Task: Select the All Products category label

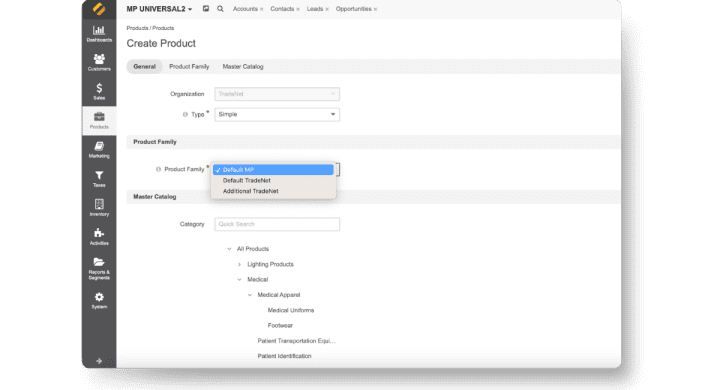Action: pos(253,249)
